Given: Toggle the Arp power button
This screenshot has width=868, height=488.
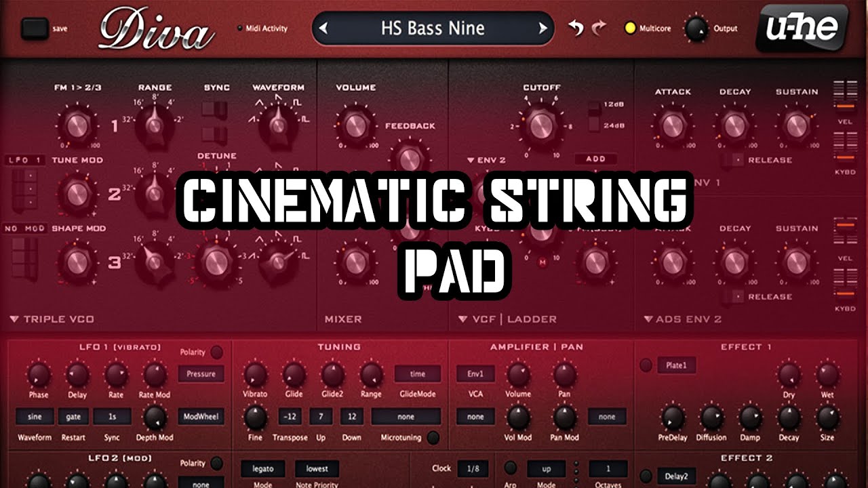Looking at the screenshot, I should click(511, 468).
